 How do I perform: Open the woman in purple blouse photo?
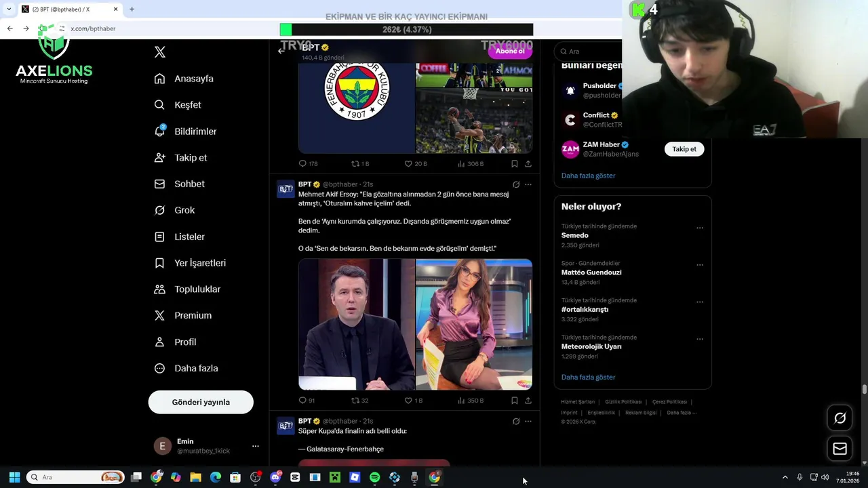click(x=474, y=325)
